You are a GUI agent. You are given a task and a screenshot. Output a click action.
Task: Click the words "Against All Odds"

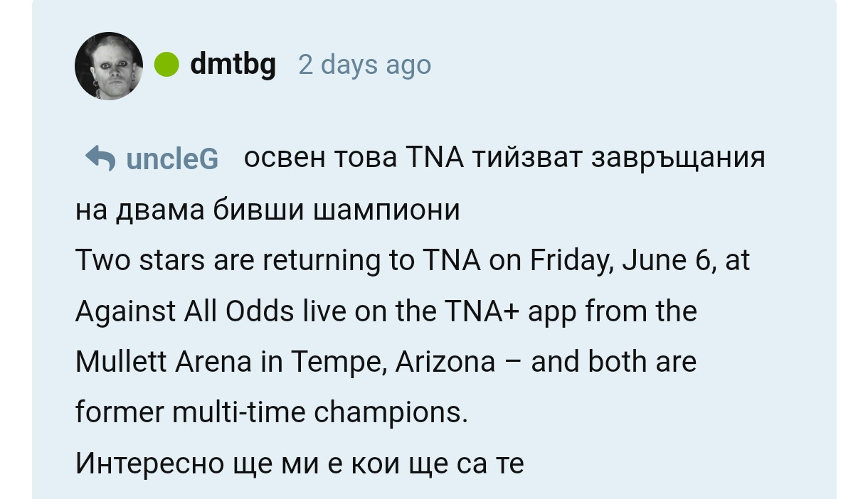(x=185, y=311)
